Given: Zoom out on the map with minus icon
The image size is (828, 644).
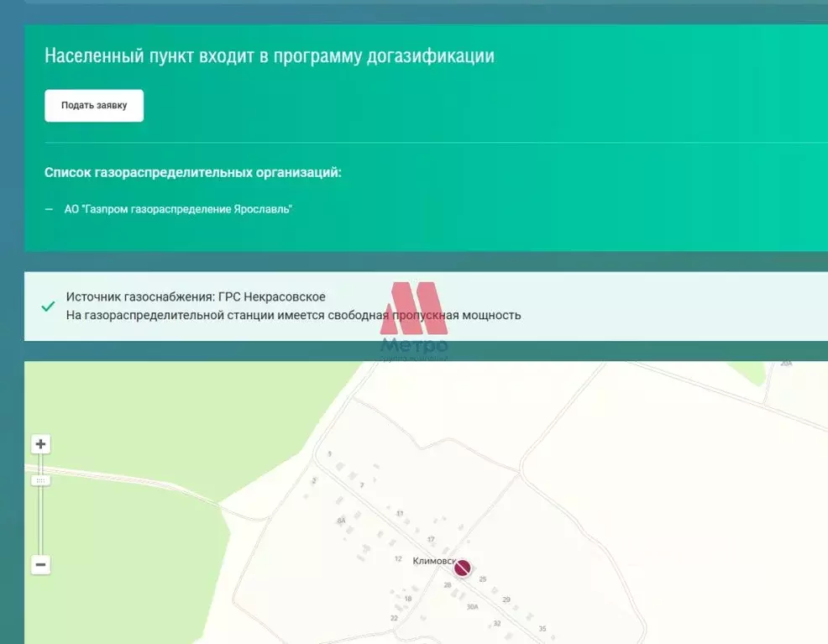Looking at the screenshot, I should point(40,564).
